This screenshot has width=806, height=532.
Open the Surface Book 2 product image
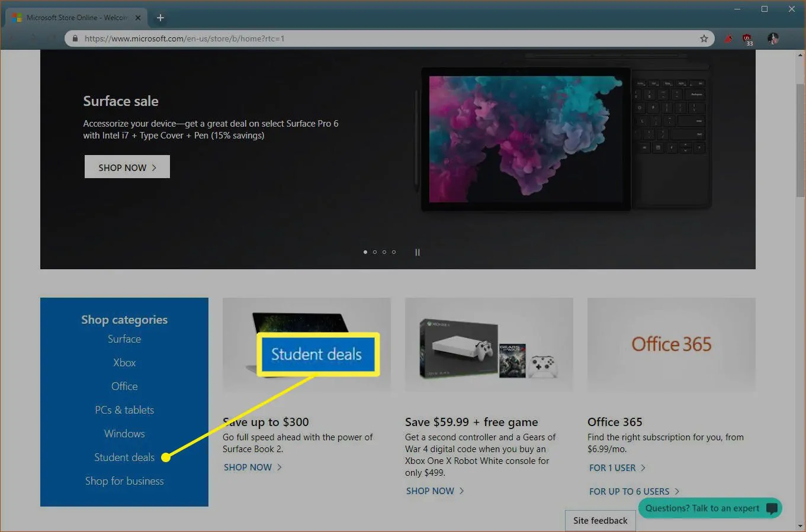coord(307,344)
